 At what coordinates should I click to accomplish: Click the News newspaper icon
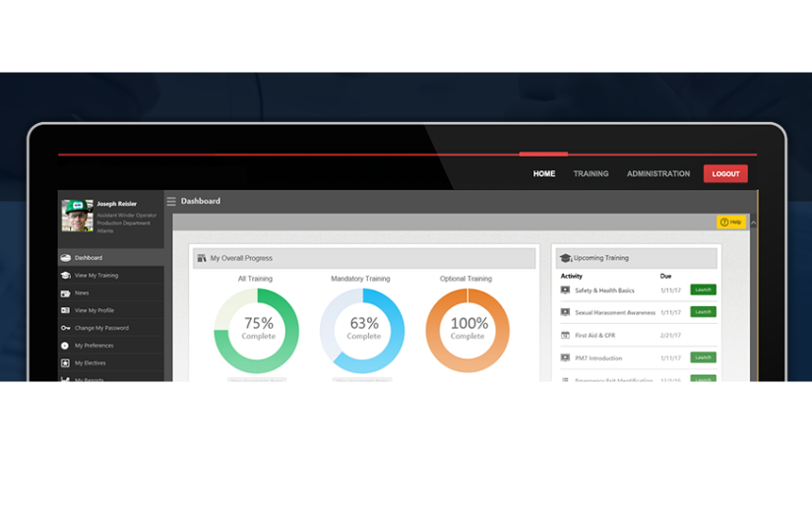[x=65, y=293]
